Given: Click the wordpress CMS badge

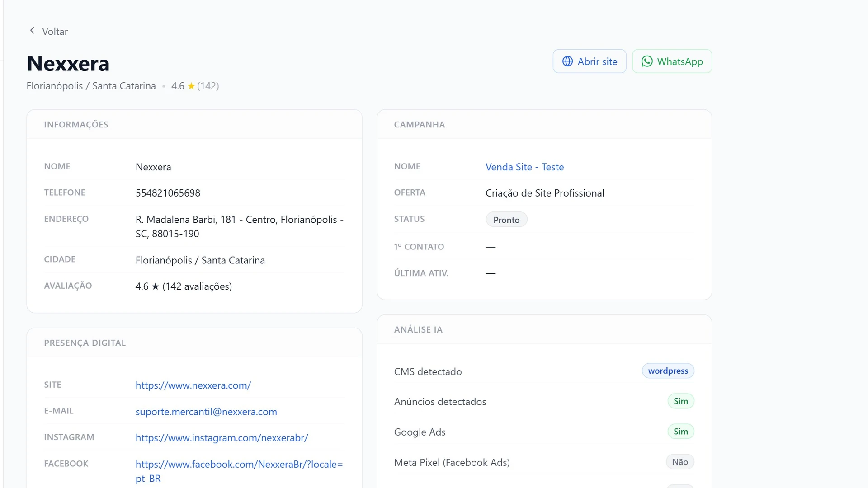Looking at the screenshot, I should [668, 371].
